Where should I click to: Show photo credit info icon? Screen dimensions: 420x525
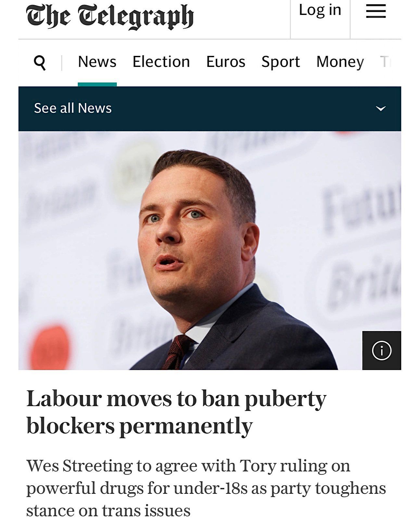381,351
